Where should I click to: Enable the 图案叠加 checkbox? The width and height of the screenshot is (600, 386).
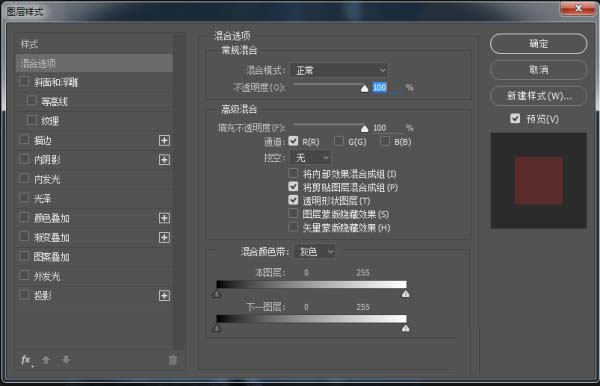(x=24, y=256)
